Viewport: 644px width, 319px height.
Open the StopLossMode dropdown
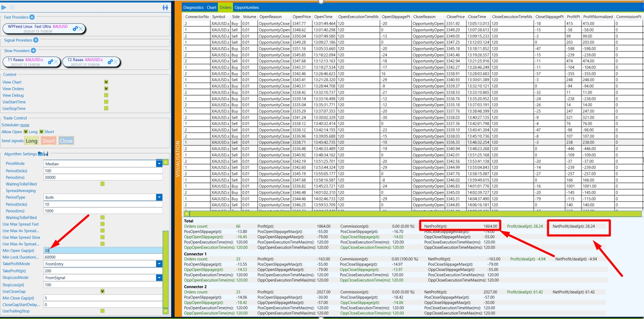coord(159,278)
